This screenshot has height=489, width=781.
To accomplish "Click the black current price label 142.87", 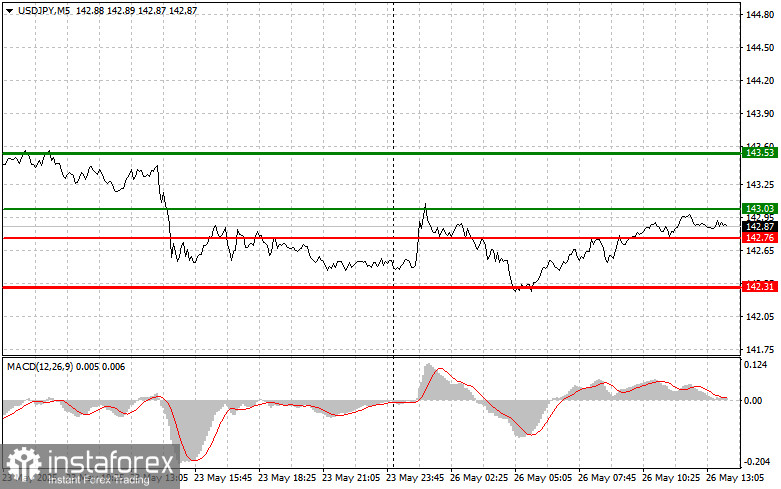I will click(x=760, y=227).
